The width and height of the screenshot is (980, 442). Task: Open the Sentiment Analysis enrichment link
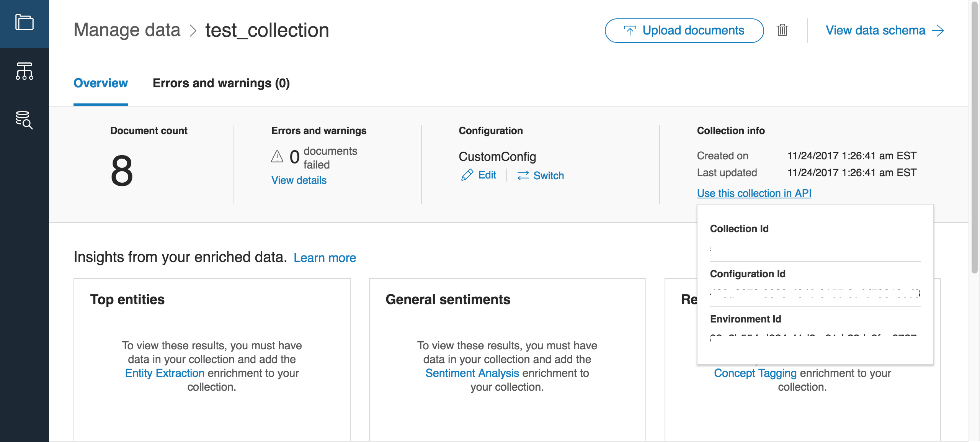coord(472,373)
